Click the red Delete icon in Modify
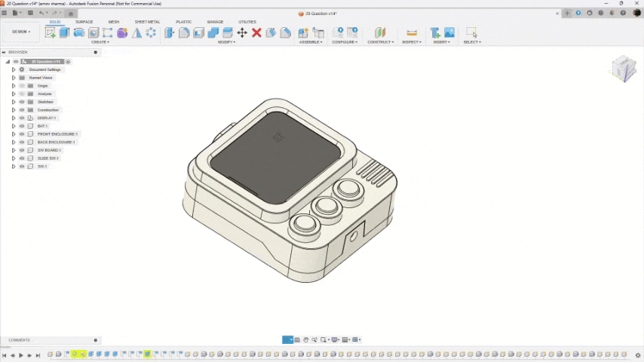The height and width of the screenshot is (362, 644). click(256, 32)
